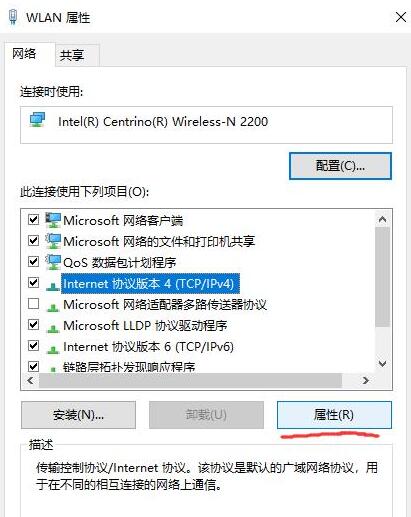
Task: Click horizontal scroll right arrow
Action: [366, 380]
